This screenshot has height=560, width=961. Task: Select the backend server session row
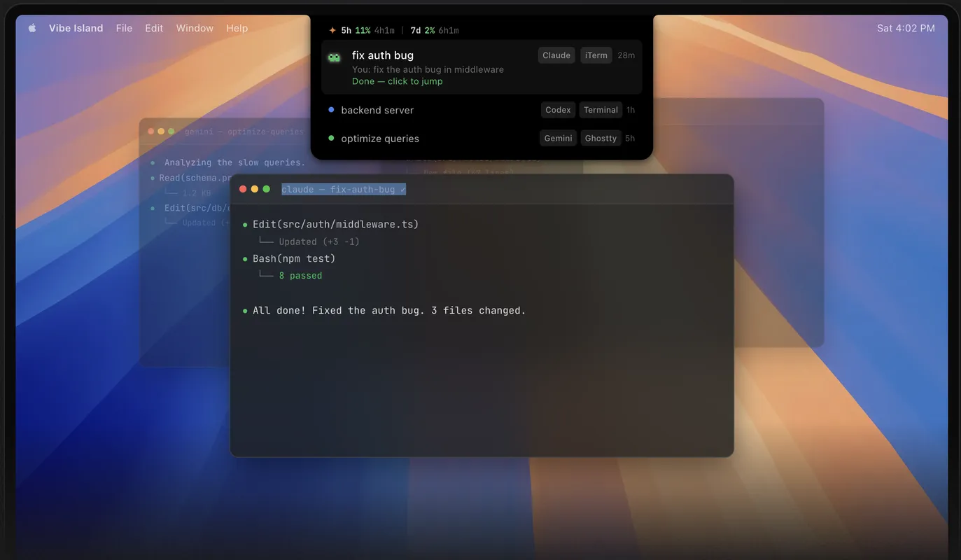482,110
